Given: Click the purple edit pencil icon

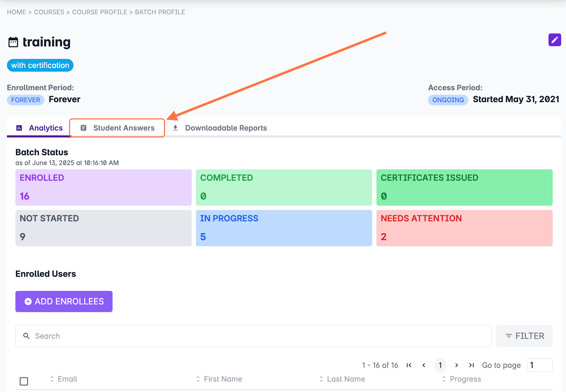Looking at the screenshot, I should 555,40.
